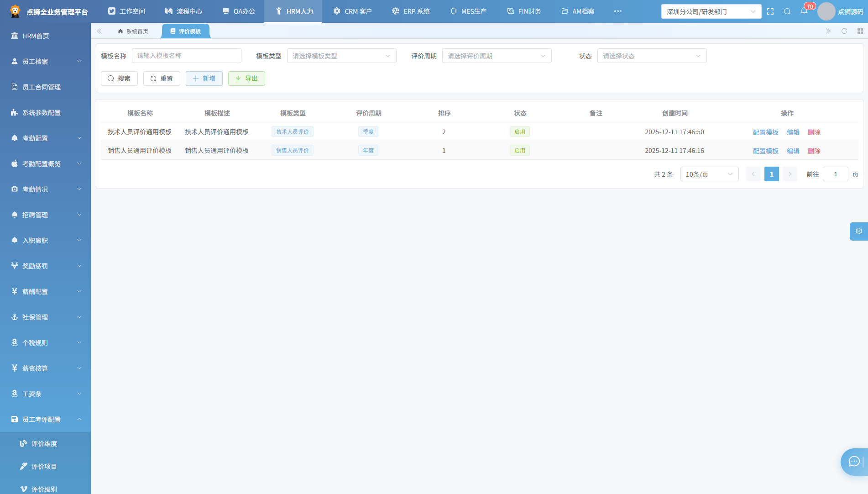Click 编辑 for 销售人员通用评价模板
The width and height of the screenshot is (868, 494).
coord(793,151)
